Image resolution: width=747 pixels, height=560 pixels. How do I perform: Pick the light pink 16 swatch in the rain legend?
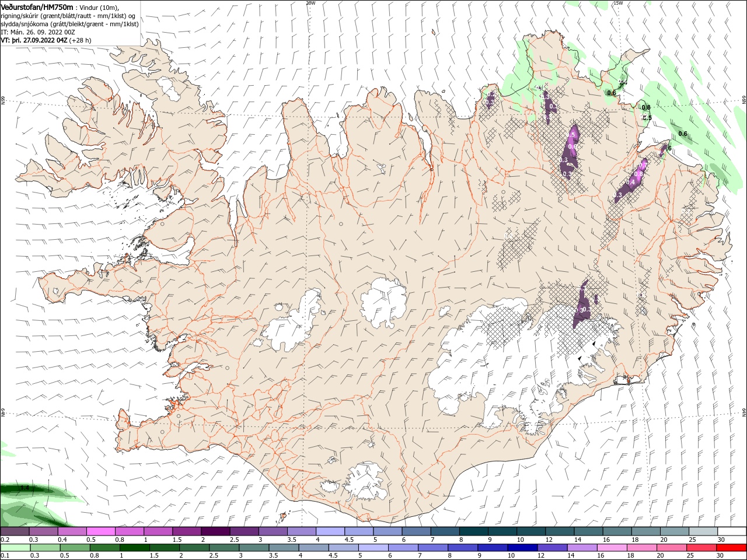[611, 548]
